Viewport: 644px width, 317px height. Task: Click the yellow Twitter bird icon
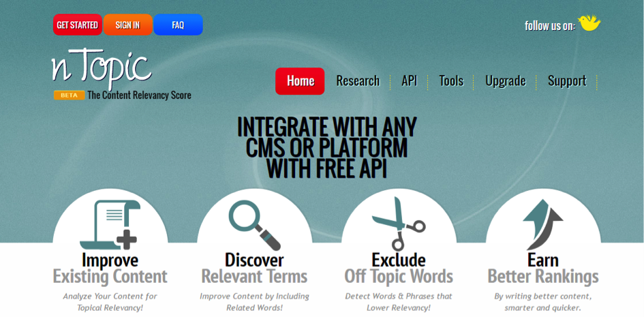(589, 23)
